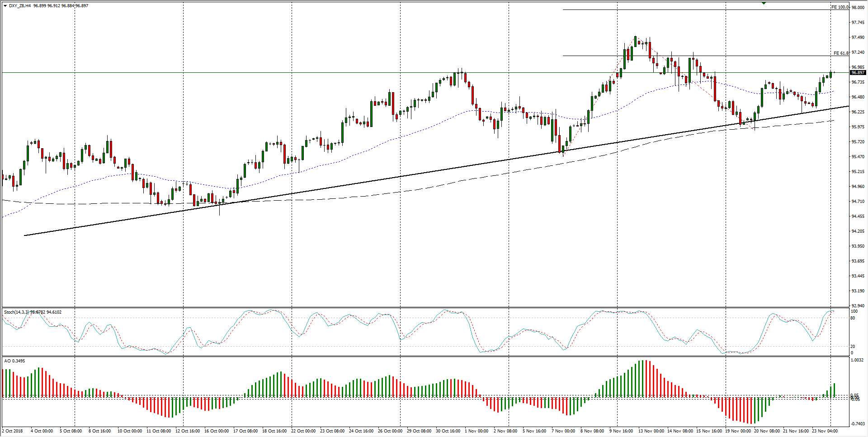Screen dimensions: 868x437
Task: Click the 1.0032 value on AO scale
Action: pyautogui.click(x=858, y=360)
